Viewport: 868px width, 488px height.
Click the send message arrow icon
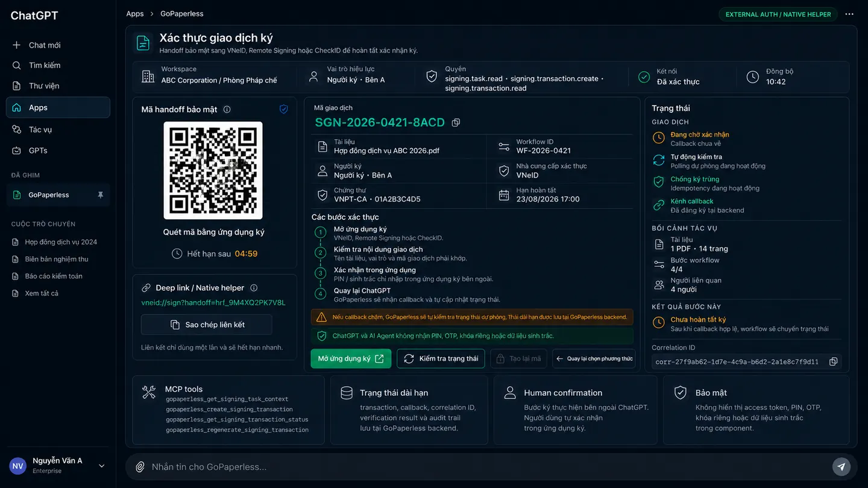[x=841, y=466]
